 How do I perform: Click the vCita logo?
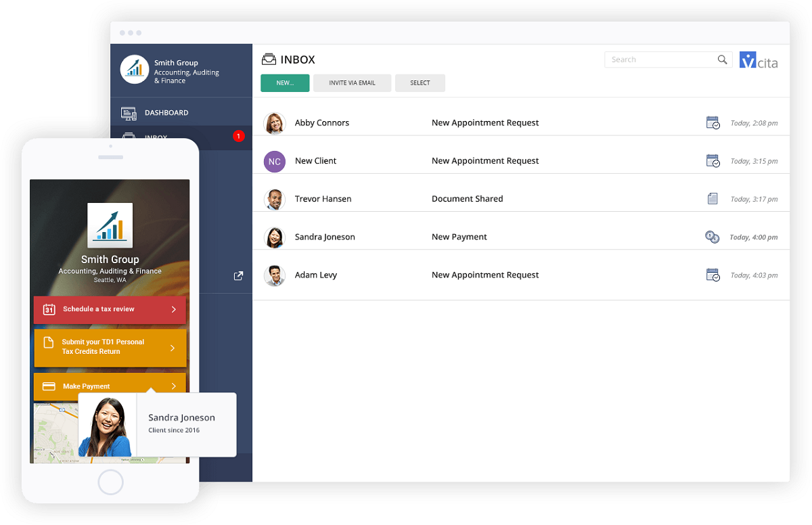[759, 60]
